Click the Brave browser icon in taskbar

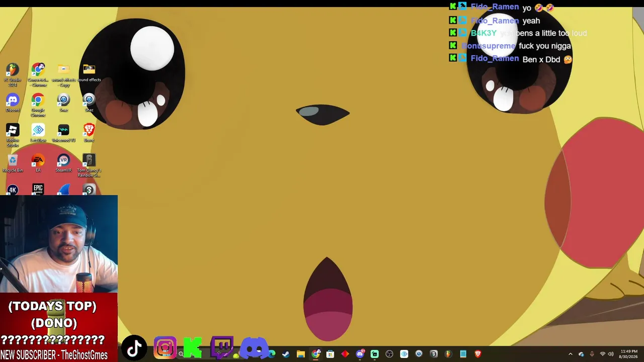[x=478, y=354]
